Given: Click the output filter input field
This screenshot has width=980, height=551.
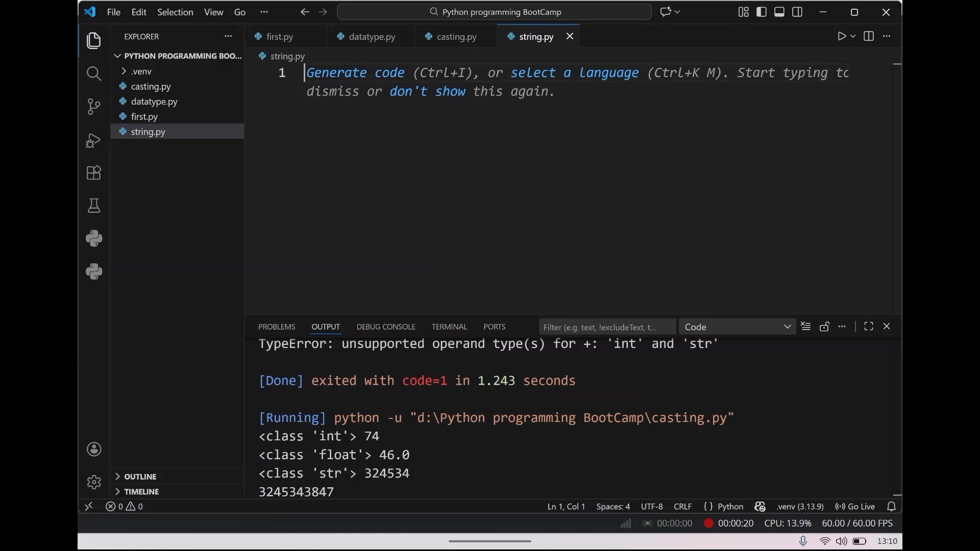Looking at the screenshot, I should pos(607,327).
